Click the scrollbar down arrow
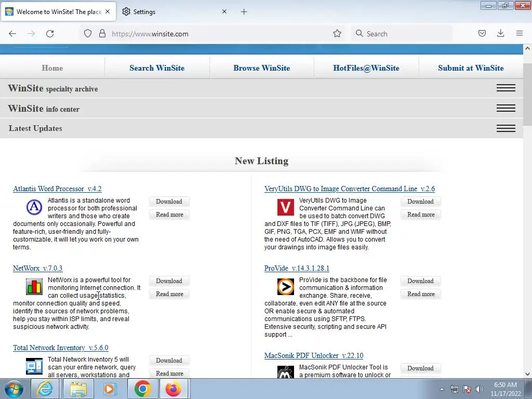 click(x=527, y=374)
